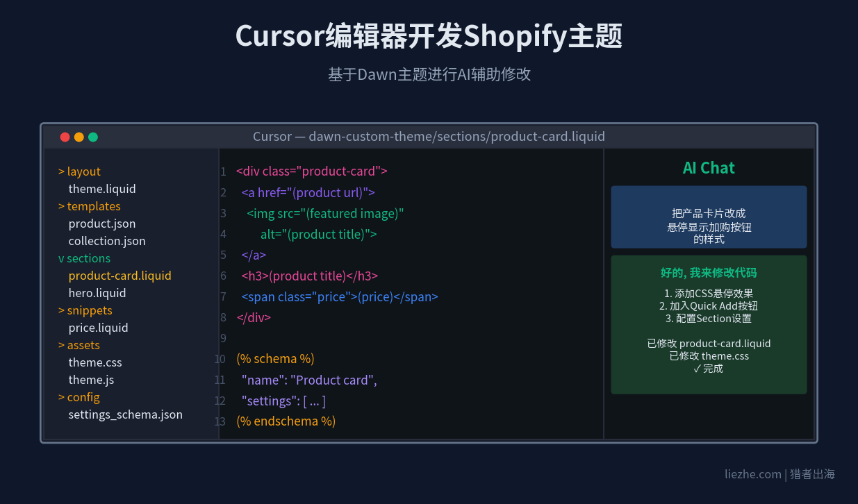Open hero.liquid file
This screenshot has width=858, height=504.
tap(97, 293)
